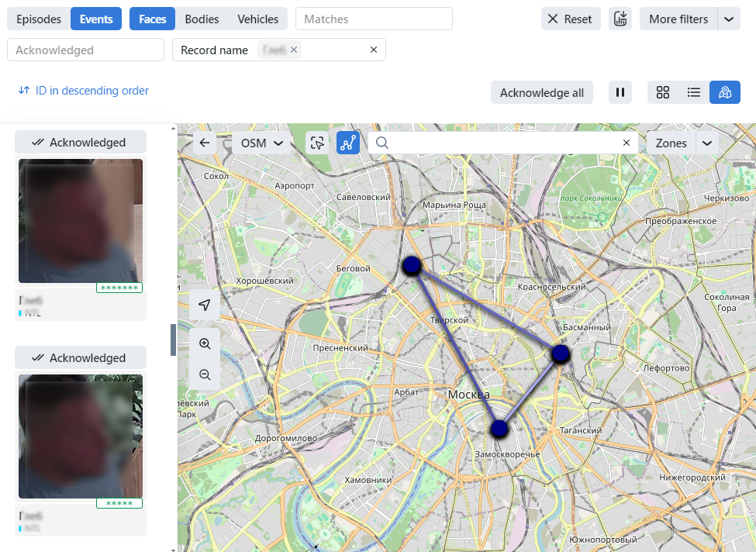Screen dimensions: 756x552
Task: Click the Reset button
Action: click(x=571, y=18)
